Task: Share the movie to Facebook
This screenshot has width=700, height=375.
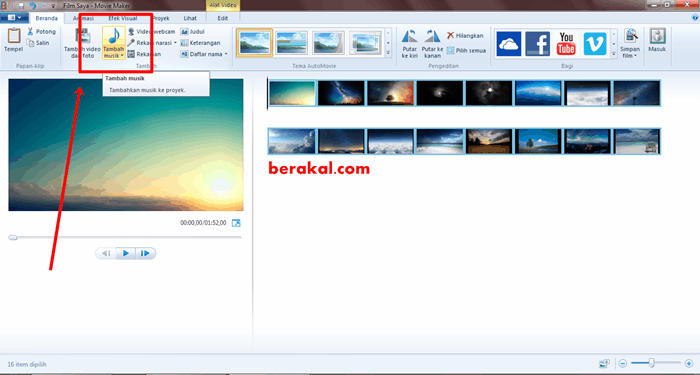Action: point(538,44)
